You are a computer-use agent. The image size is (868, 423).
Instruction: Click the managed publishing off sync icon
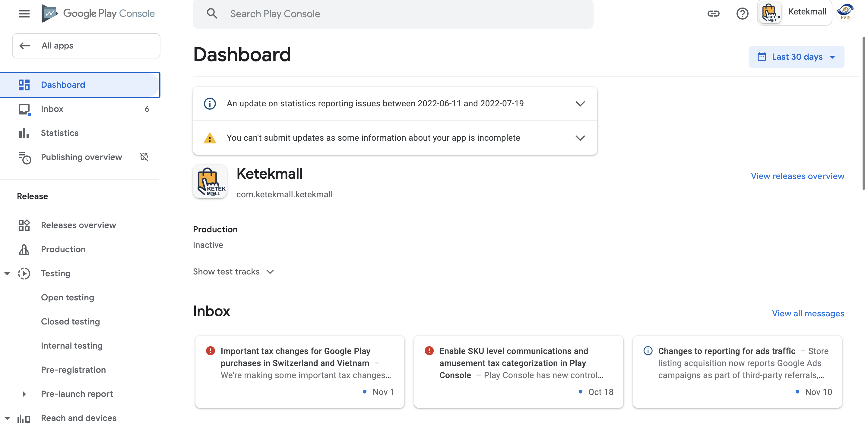coord(144,157)
